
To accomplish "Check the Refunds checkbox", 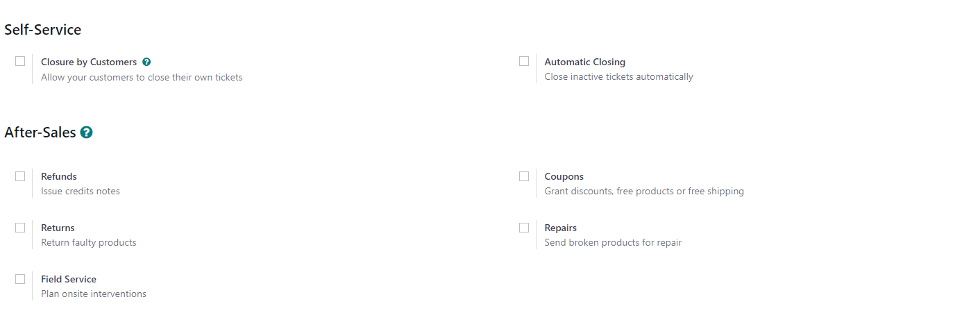I will [x=20, y=176].
